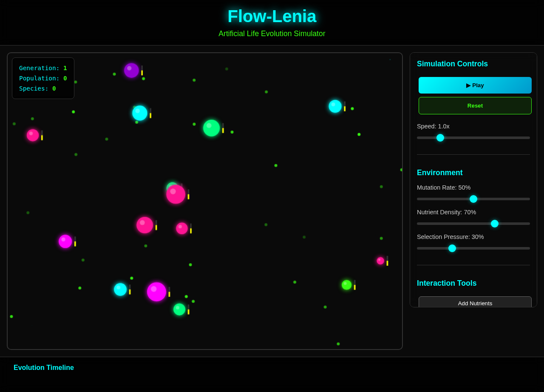Click the Flow-Lenia title
This screenshot has width=544, height=392.
272,15
